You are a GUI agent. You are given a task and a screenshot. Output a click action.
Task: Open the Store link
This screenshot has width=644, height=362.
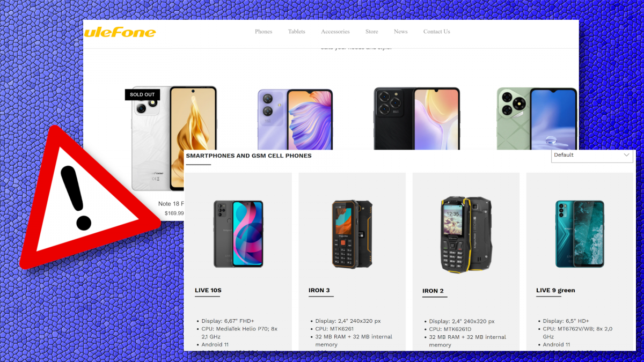click(x=372, y=32)
